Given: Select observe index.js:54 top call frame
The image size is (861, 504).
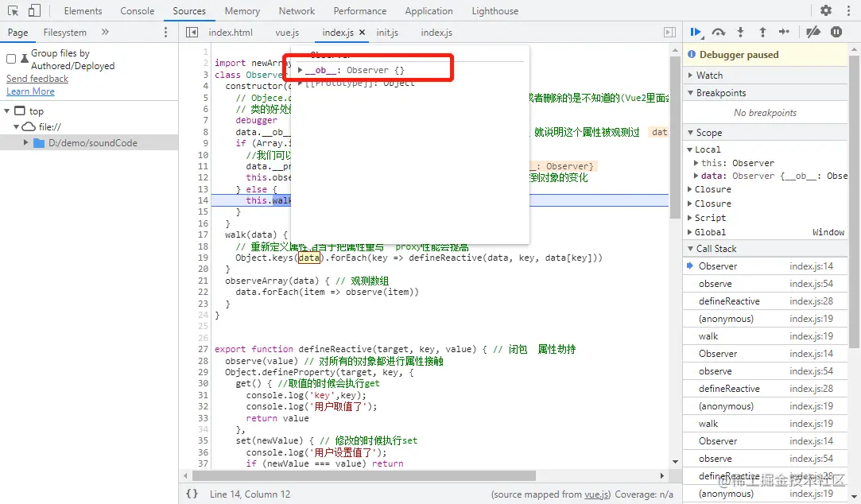Looking at the screenshot, I should 766,284.
